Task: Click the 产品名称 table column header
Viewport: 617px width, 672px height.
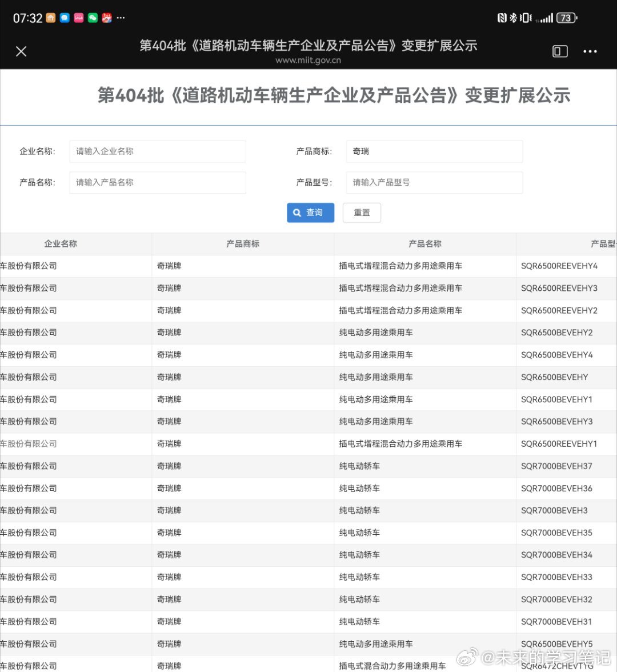Action: pos(425,244)
